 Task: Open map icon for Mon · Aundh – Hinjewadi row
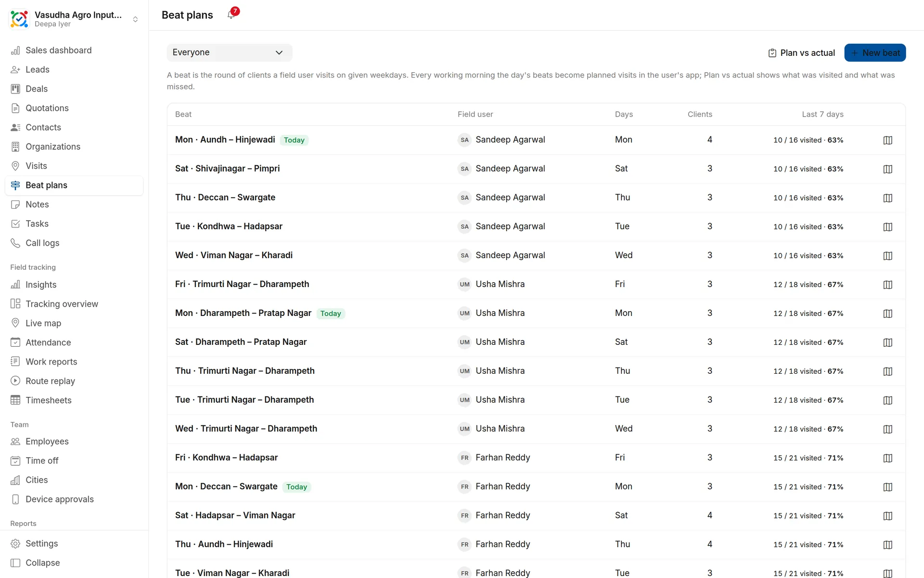(x=888, y=140)
